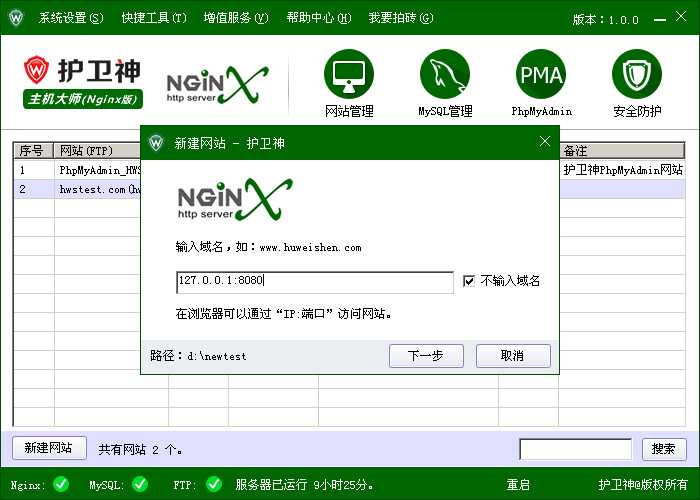This screenshot has width=700, height=500.
Task: Focus the domain input containing 127.0.0.1:8080
Action: pyautogui.click(x=315, y=282)
